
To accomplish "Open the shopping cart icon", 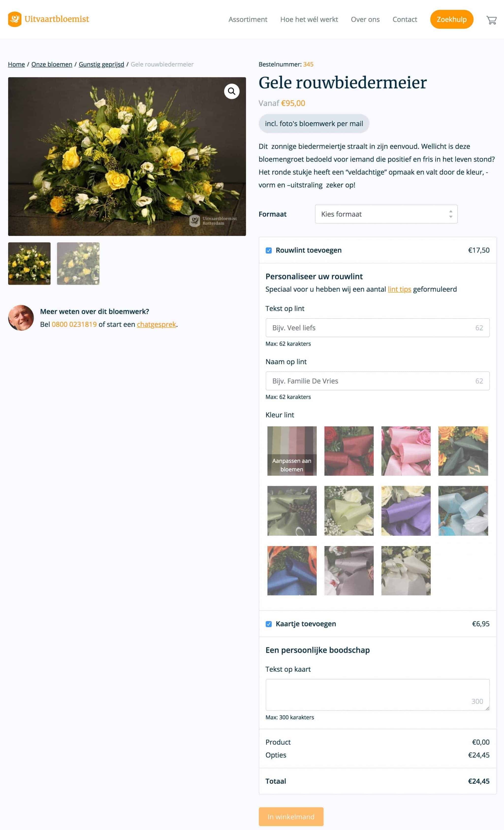I will [x=491, y=20].
